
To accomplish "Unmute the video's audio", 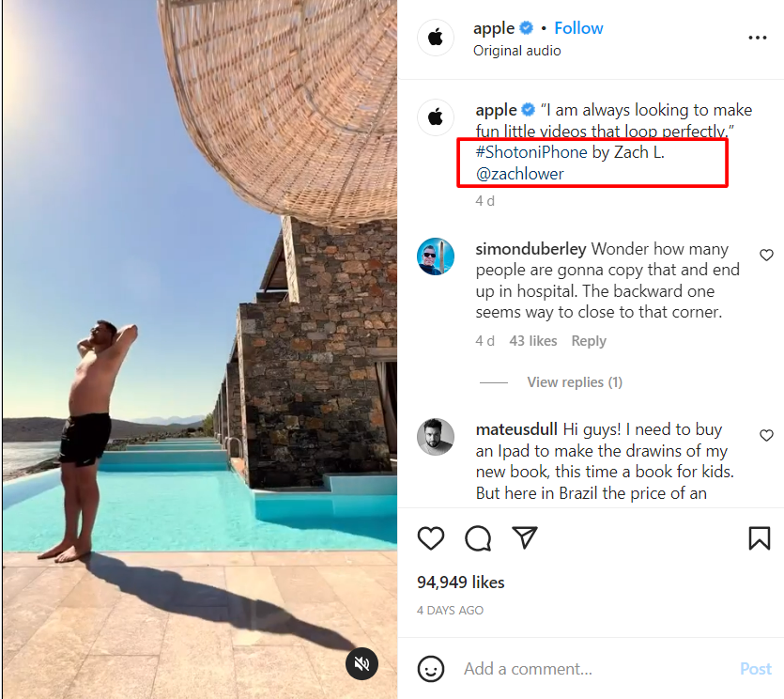I will [361, 664].
